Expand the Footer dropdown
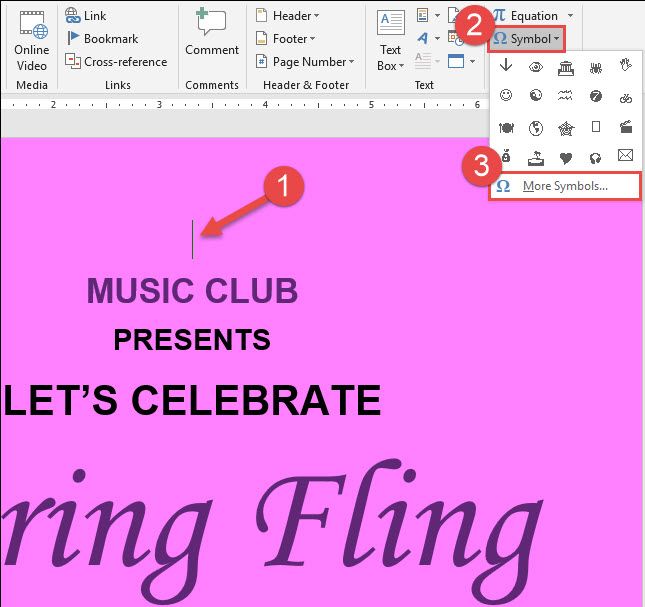Screen dimensions: 645x607 tap(287, 39)
